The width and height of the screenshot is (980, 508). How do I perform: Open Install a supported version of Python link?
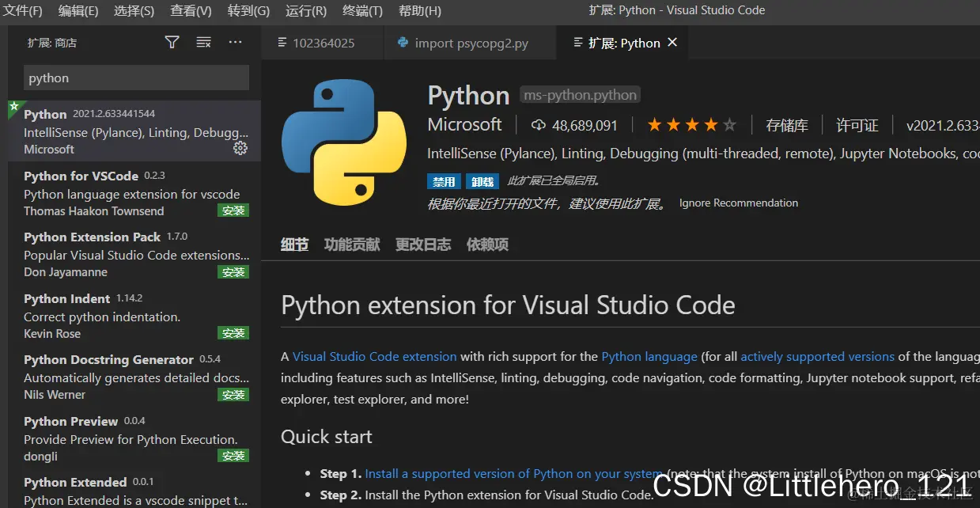click(513, 473)
